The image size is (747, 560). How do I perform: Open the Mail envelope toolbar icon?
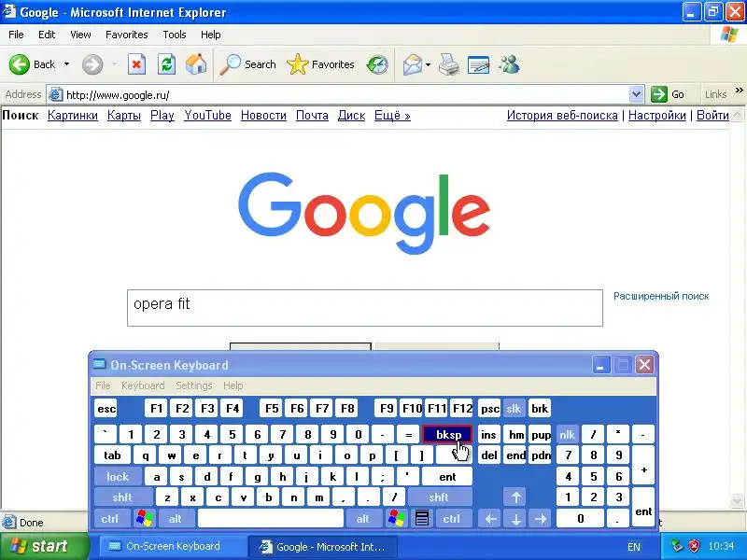pyautogui.click(x=412, y=64)
